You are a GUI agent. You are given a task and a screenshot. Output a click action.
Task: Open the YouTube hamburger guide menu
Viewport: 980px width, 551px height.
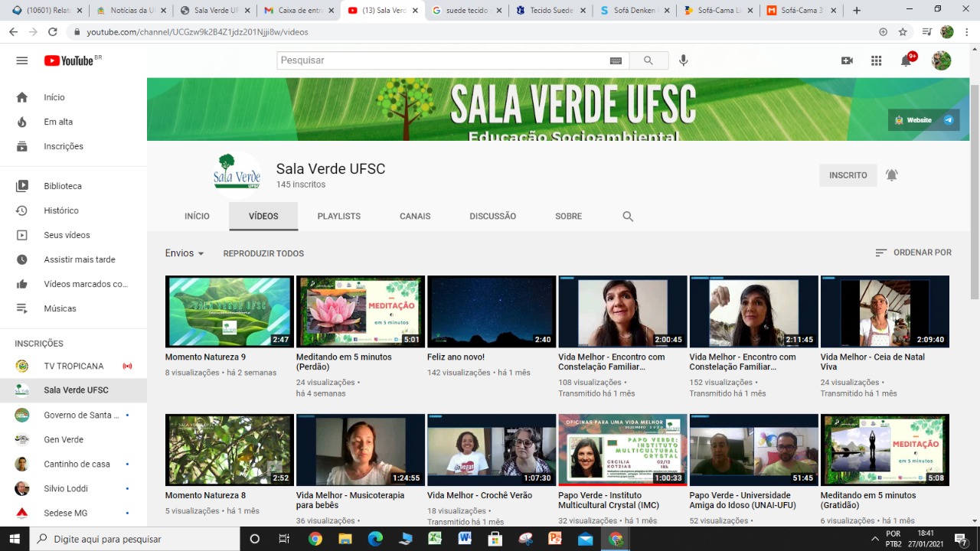coord(21,60)
